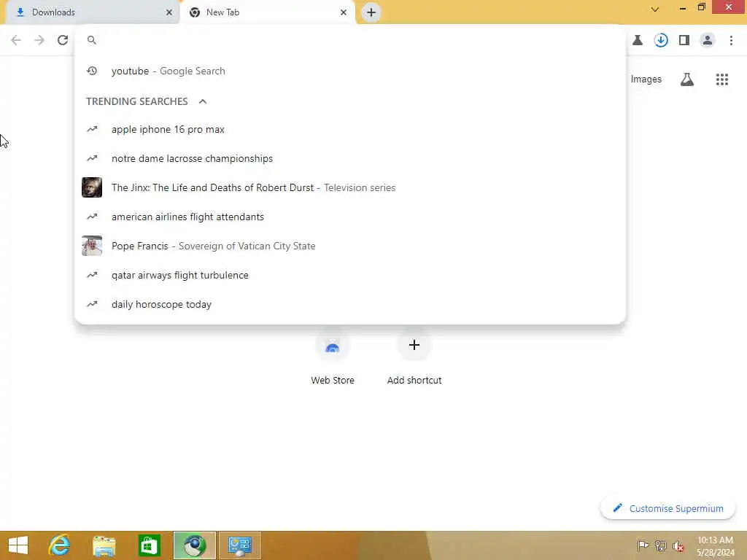
Task: Open the Control Panel taskbar icon
Action: (239, 545)
